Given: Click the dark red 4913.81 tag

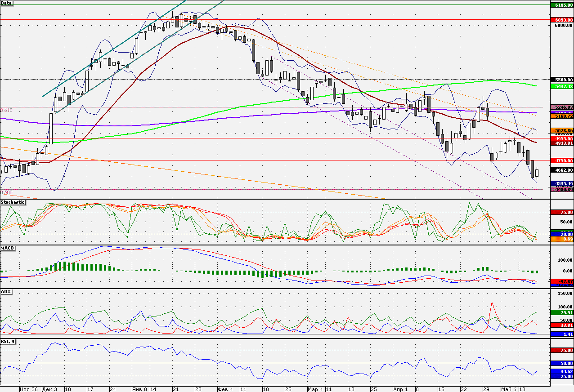Looking at the screenshot, I should pos(562,143).
